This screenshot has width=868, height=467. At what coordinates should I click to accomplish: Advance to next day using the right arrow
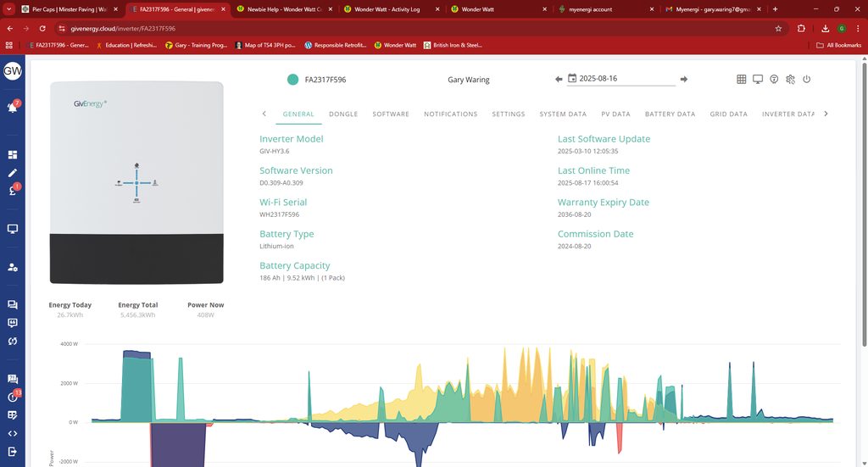coord(684,79)
